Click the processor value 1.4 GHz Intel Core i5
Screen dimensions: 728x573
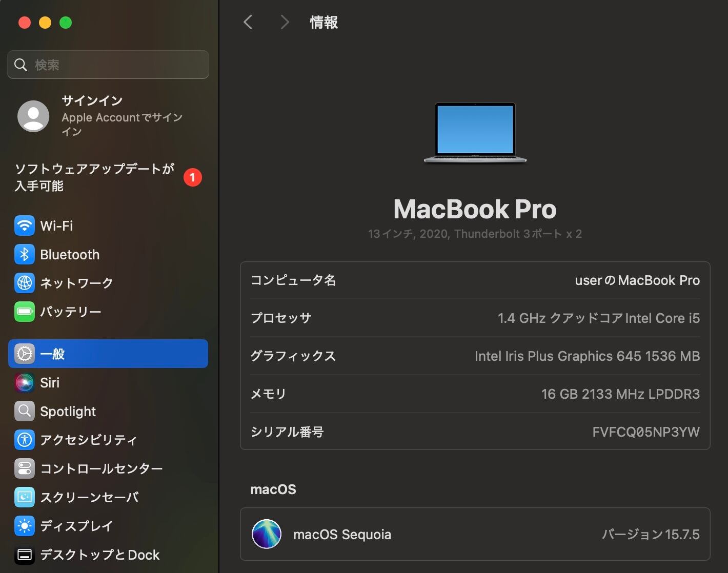click(x=599, y=318)
